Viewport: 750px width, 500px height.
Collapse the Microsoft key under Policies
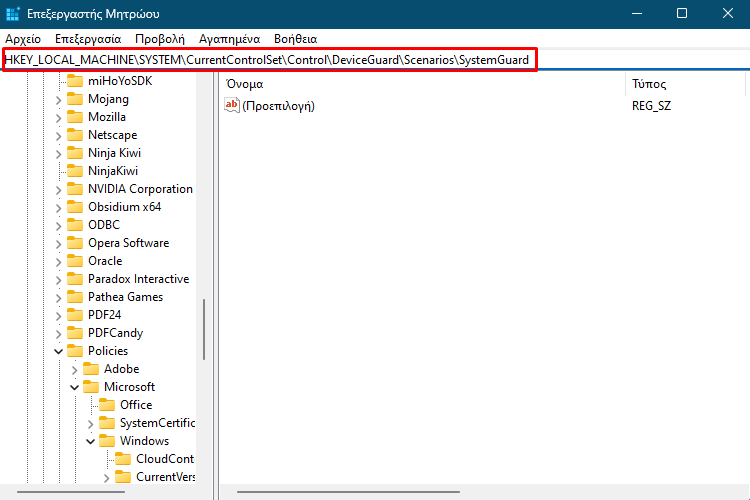coord(75,387)
